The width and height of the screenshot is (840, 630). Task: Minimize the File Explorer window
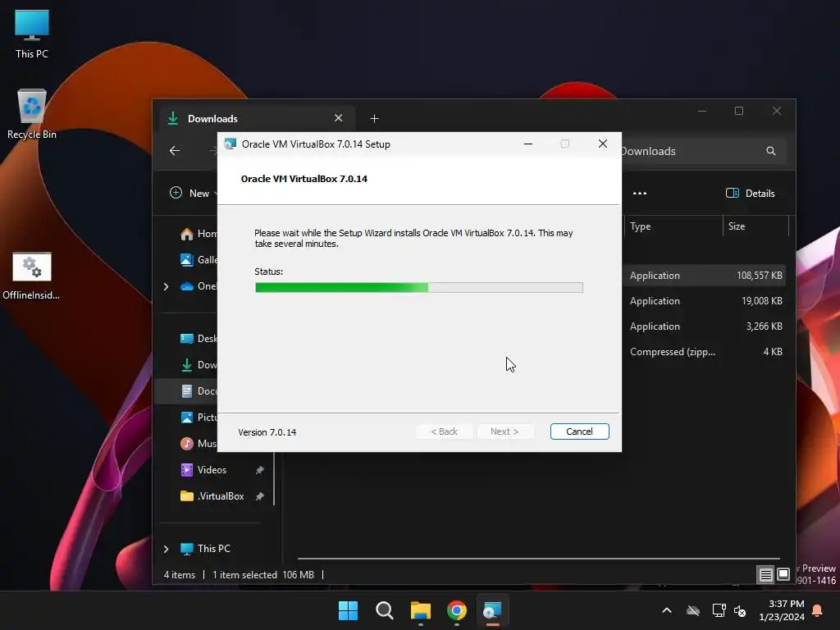pos(702,111)
